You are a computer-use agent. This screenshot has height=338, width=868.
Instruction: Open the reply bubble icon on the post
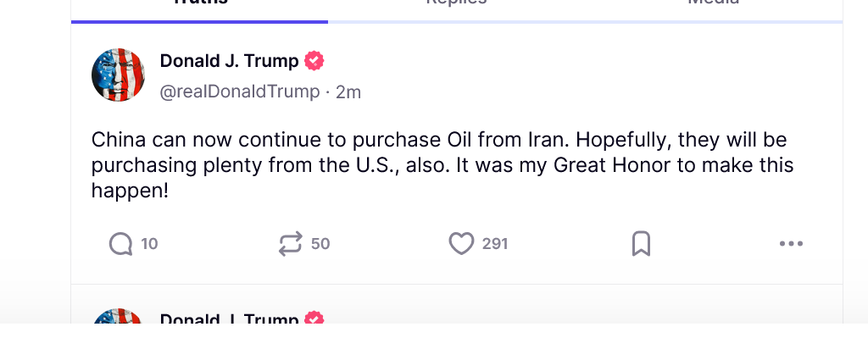point(120,244)
